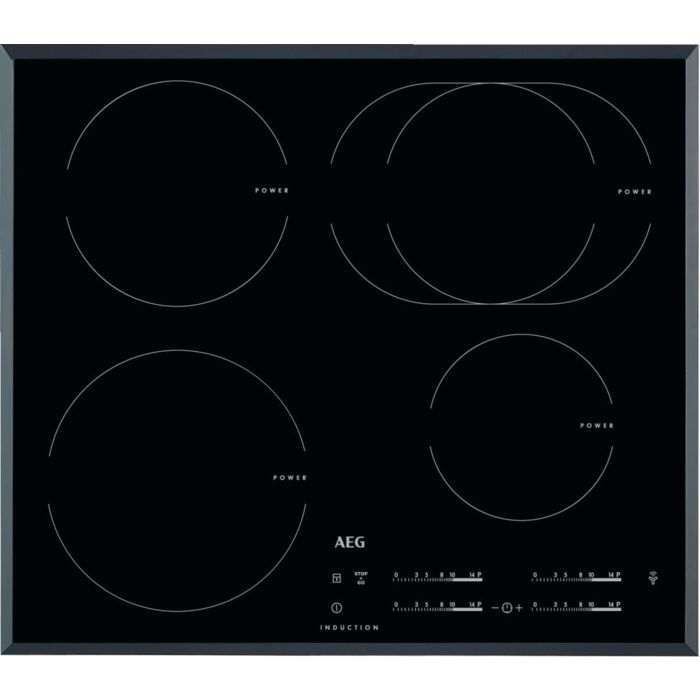Tap POWER label of the small front-right zone

(597, 426)
